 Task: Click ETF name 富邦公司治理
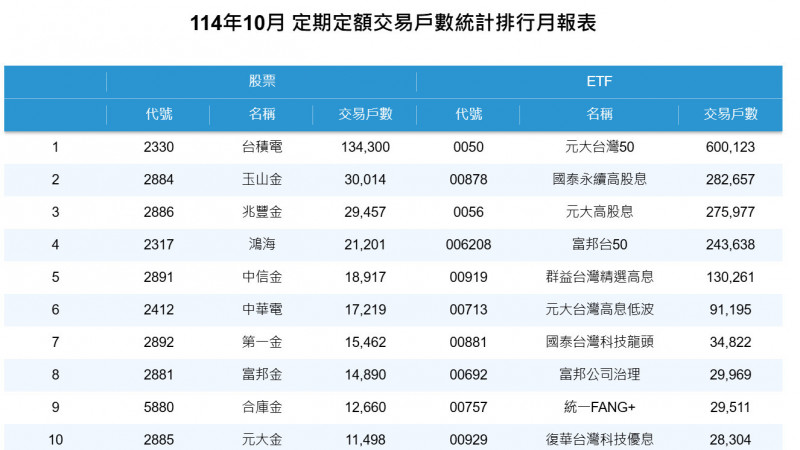[599, 374]
